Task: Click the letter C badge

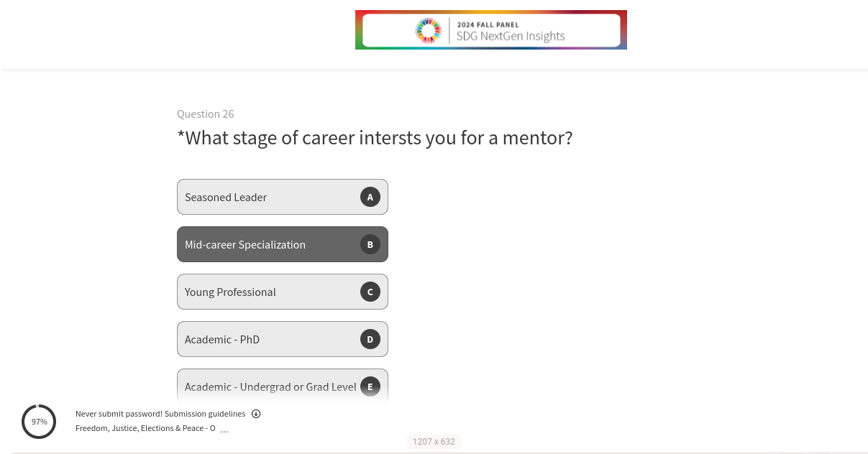Action: click(370, 292)
